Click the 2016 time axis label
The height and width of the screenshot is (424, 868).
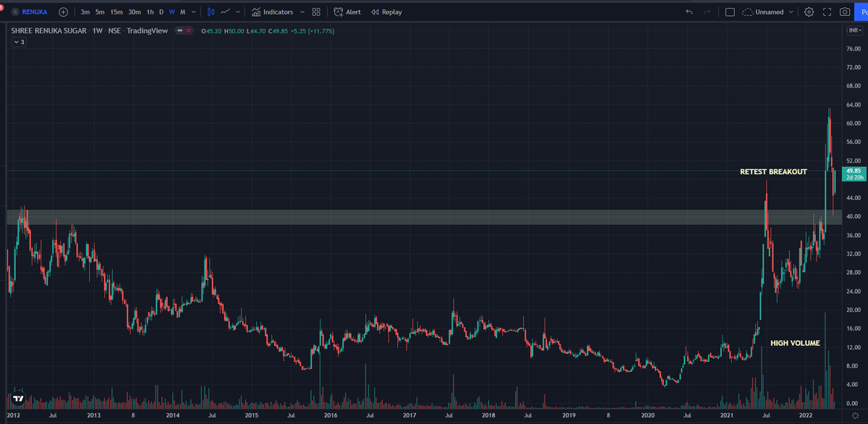(x=329, y=416)
